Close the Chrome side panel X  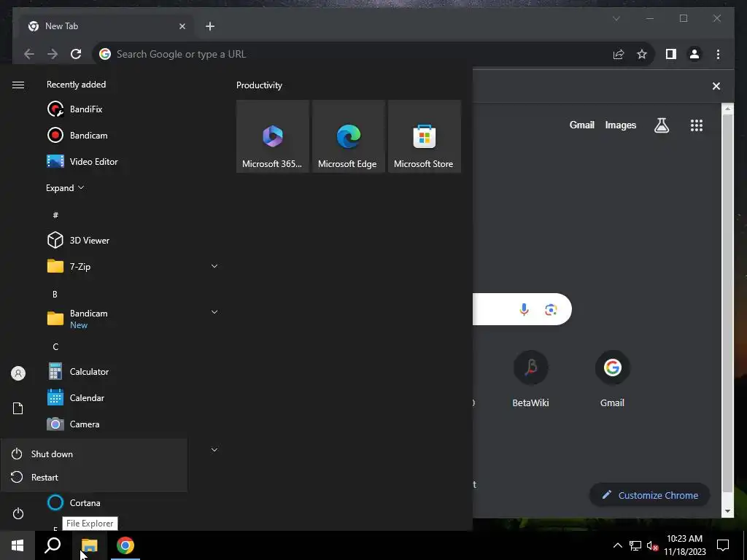point(716,86)
